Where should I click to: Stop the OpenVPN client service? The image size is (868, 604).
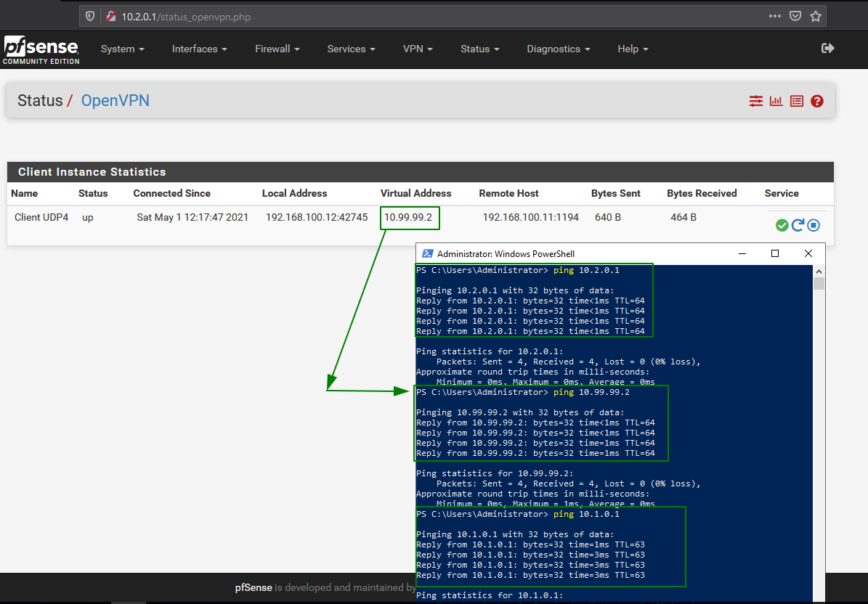coord(814,225)
